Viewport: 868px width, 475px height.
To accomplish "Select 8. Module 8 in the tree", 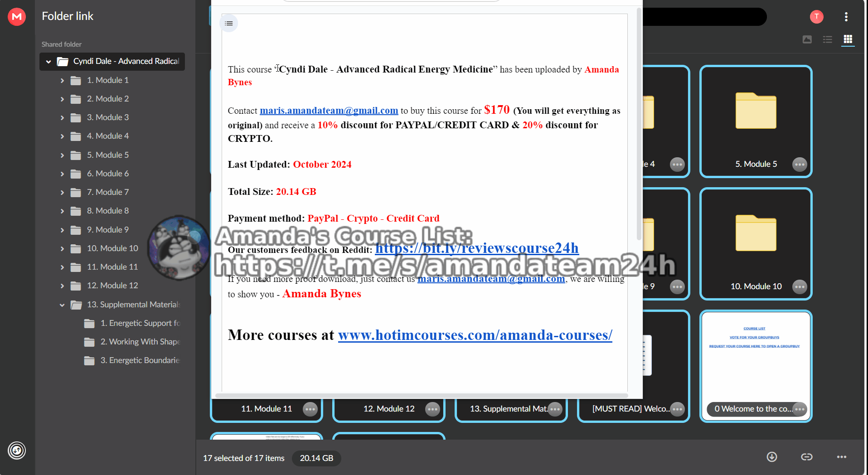I will (108, 211).
